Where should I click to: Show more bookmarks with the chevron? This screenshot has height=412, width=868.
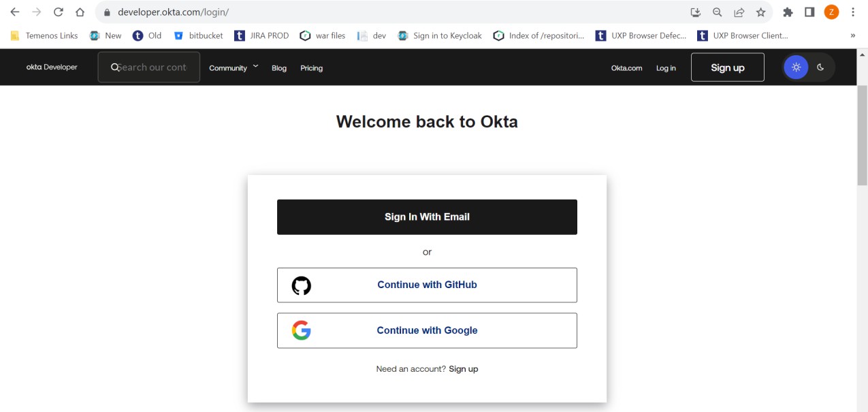(x=852, y=35)
